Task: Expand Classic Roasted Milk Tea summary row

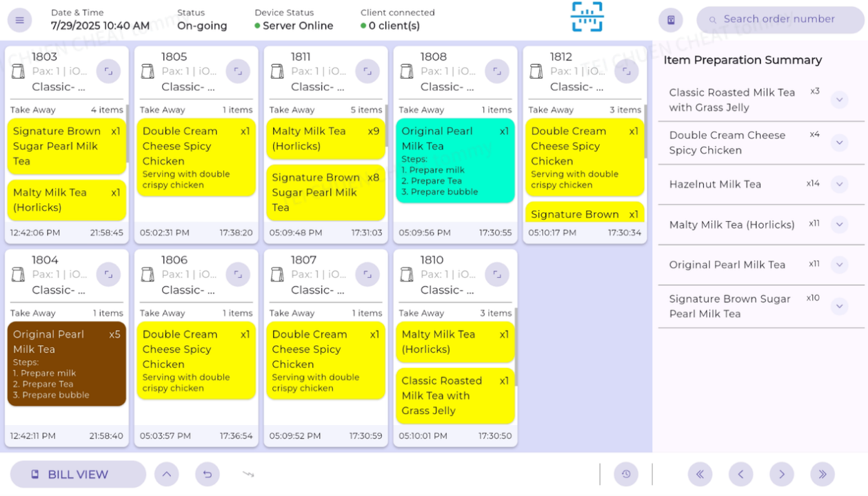Action: coord(839,100)
